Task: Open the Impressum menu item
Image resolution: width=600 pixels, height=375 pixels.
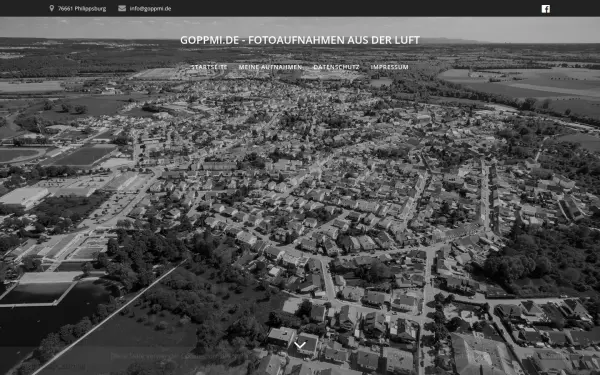Action: coord(389,67)
